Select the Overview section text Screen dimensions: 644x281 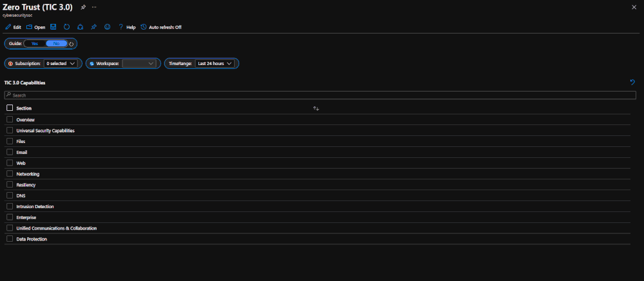pyautogui.click(x=26, y=120)
